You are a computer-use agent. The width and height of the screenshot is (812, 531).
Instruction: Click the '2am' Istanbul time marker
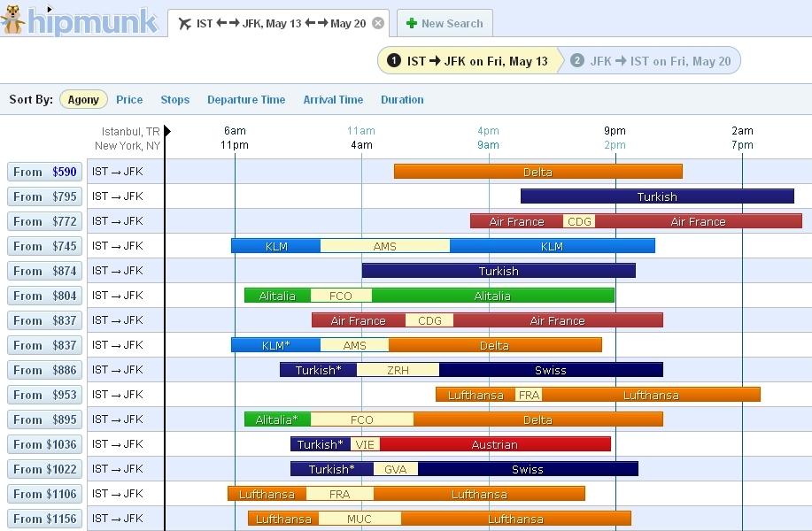(x=743, y=131)
